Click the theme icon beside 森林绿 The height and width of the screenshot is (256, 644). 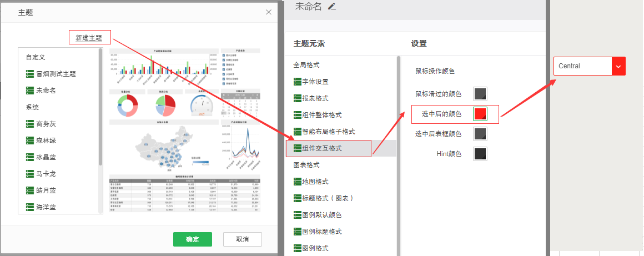pos(30,140)
